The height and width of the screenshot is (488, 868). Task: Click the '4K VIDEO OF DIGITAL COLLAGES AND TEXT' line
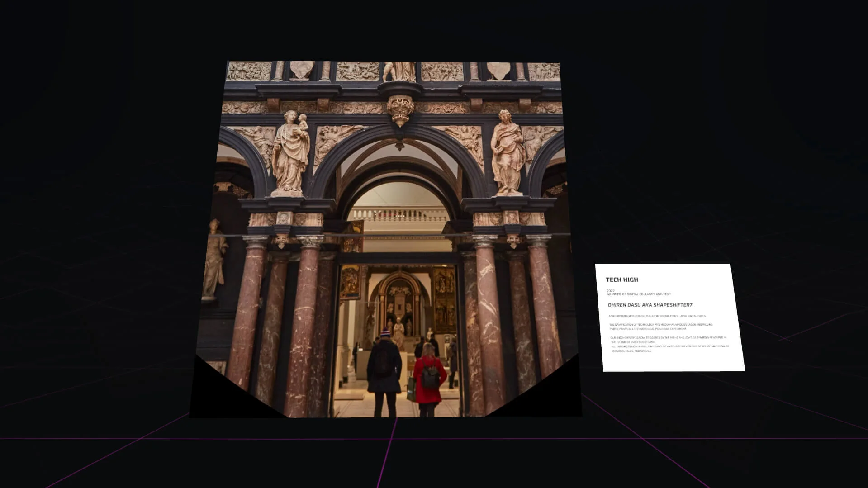point(639,294)
